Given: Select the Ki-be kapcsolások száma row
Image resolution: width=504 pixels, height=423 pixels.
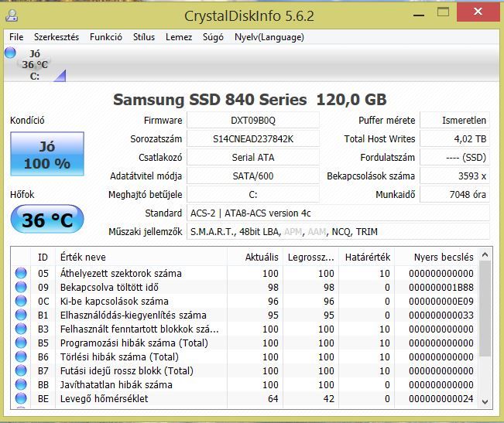Looking at the screenshot, I should [x=245, y=301].
